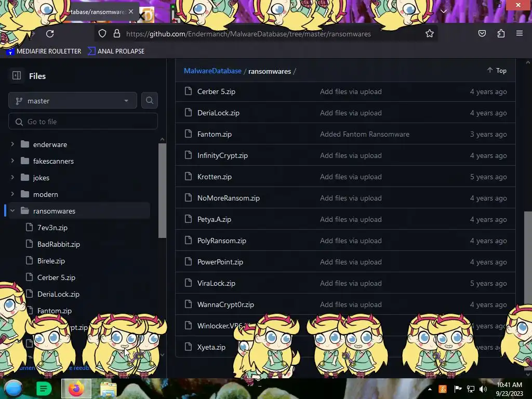532x399 pixels.
Task: Open the green notes app on taskbar
Action: pyautogui.click(x=44, y=389)
